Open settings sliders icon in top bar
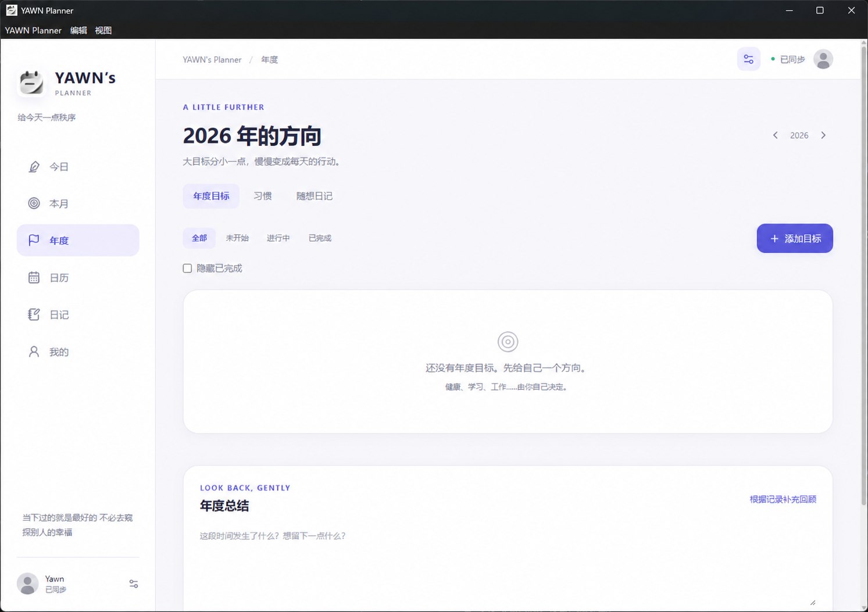The image size is (868, 612). (x=749, y=59)
